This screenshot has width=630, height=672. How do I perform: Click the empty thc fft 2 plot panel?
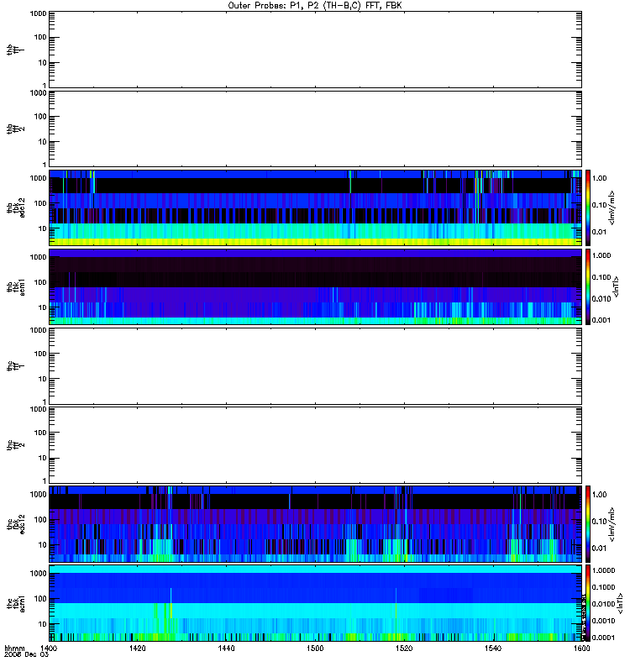(315, 445)
